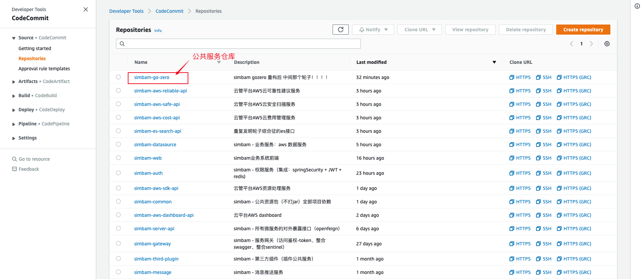Copy HTTPS (GRC) URL for simbam-aws-cost-api

coord(574,118)
